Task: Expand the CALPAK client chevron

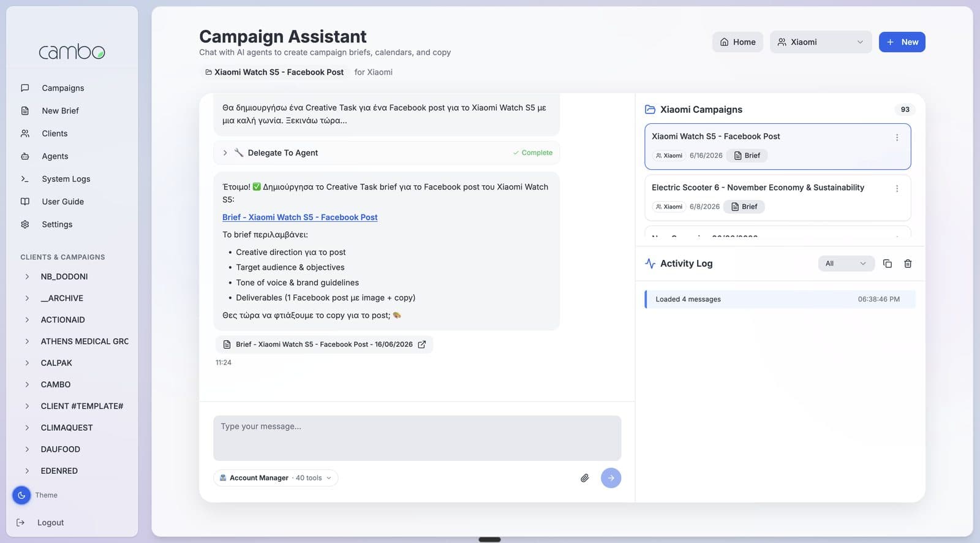Action: tap(27, 363)
